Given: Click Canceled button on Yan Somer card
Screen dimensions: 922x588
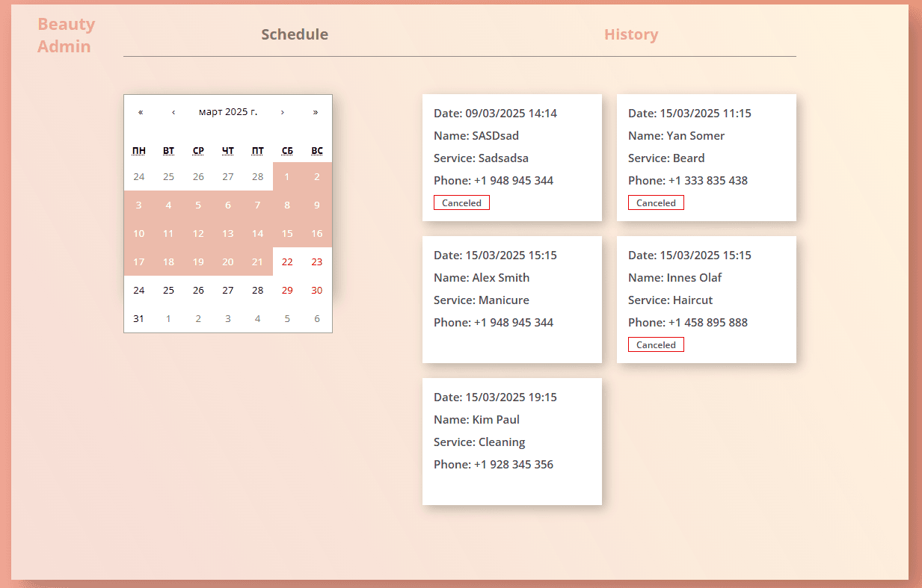Looking at the screenshot, I should pos(656,202).
